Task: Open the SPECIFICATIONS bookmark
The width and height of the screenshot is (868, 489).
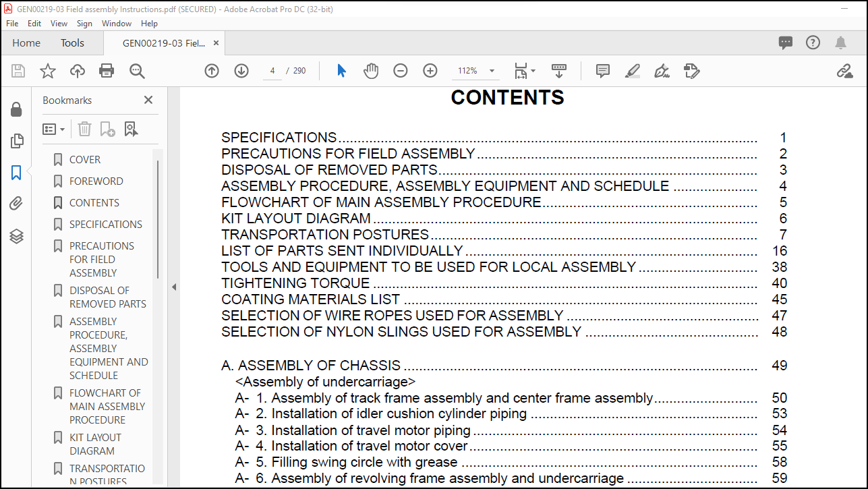Action: coord(106,225)
